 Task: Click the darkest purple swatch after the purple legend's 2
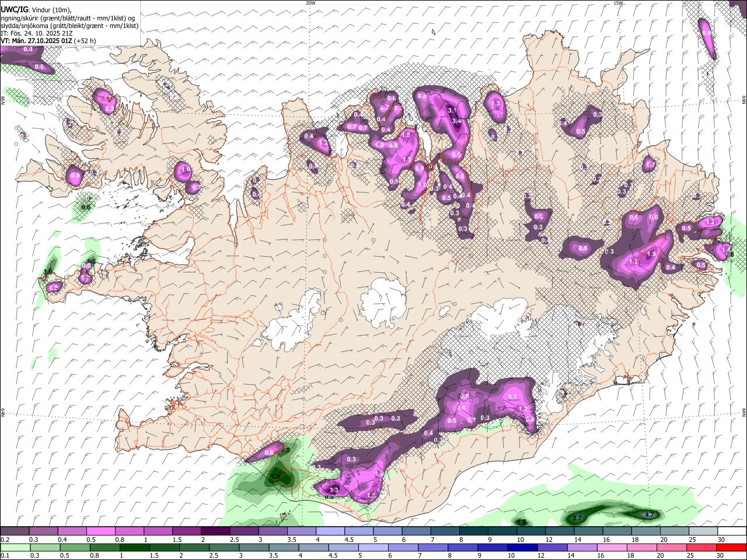tap(215, 531)
